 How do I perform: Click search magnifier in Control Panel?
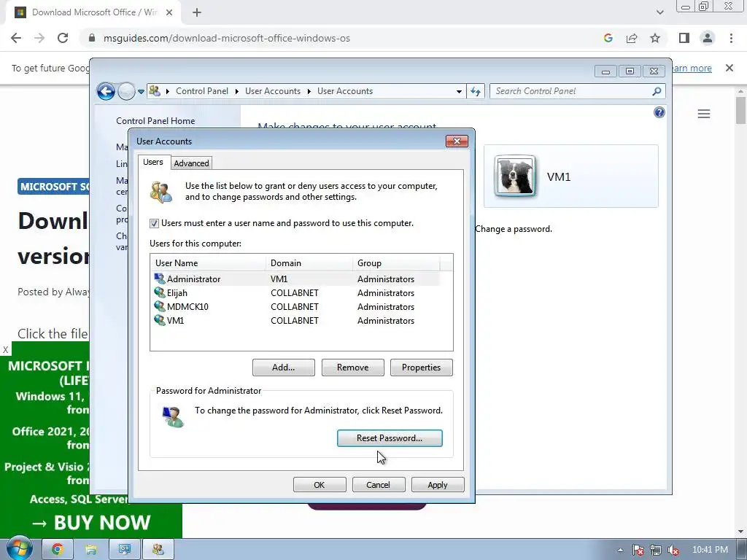click(x=657, y=91)
